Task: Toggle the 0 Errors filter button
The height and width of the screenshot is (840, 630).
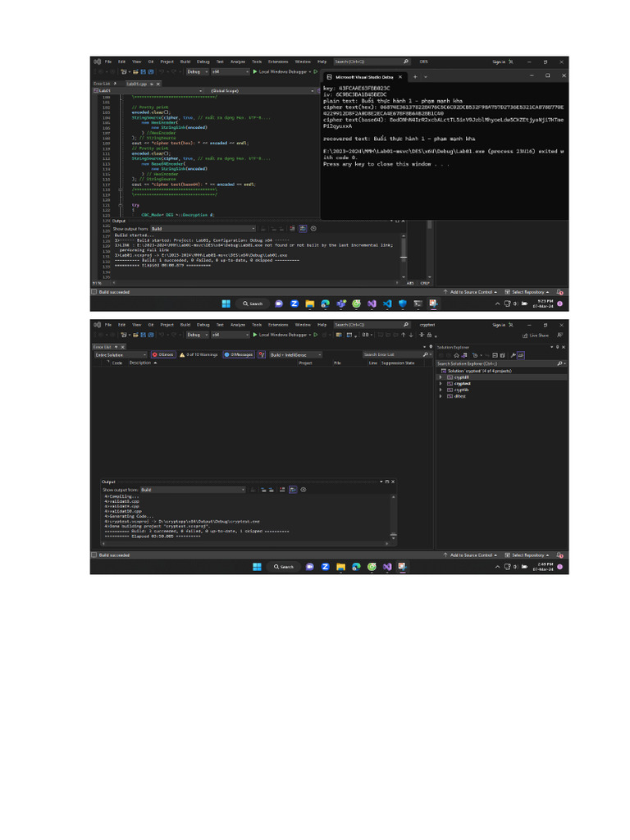Action: [163, 354]
